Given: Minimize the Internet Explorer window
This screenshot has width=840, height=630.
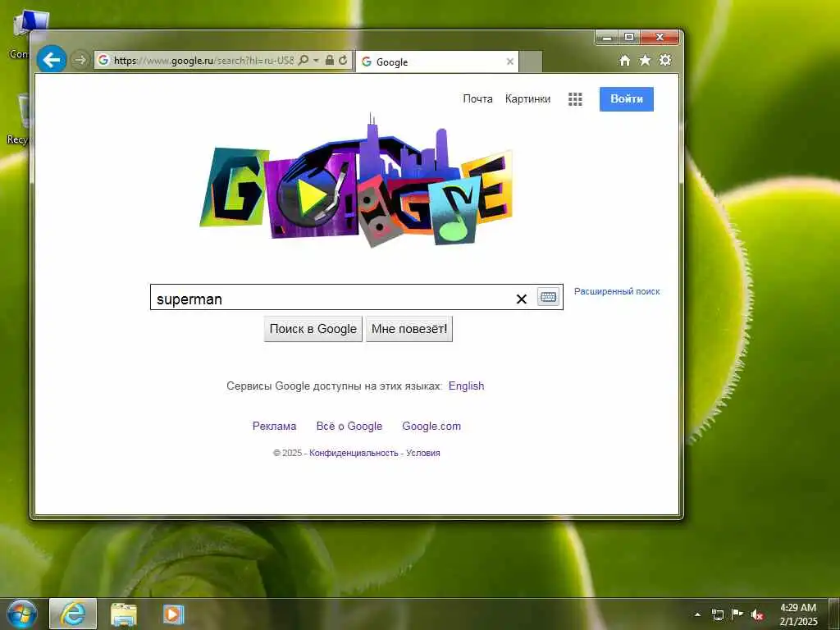Looking at the screenshot, I should tap(607, 37).
